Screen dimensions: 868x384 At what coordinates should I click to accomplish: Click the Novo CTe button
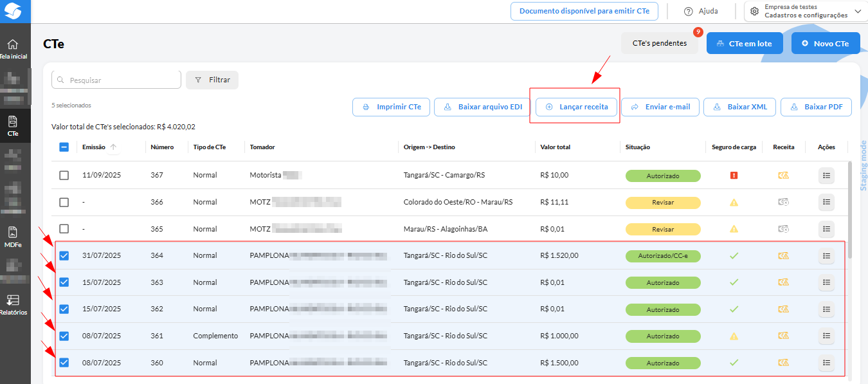[x=826, y=44]
